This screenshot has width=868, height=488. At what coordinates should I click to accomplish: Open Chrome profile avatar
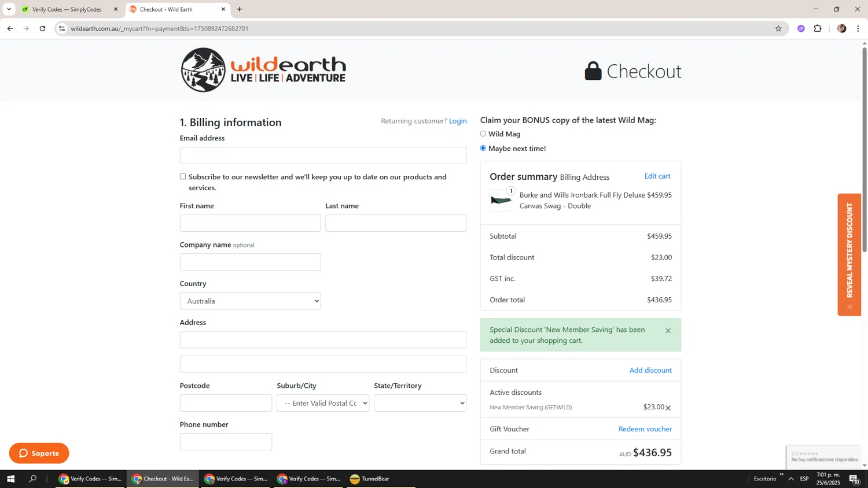pyautogui.click(x=841, y=28)
